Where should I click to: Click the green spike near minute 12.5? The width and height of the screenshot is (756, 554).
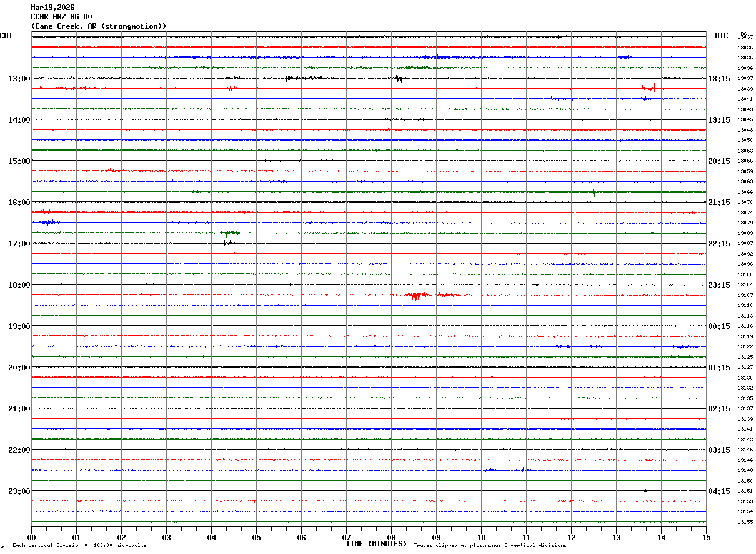click(x=592, y=193)
